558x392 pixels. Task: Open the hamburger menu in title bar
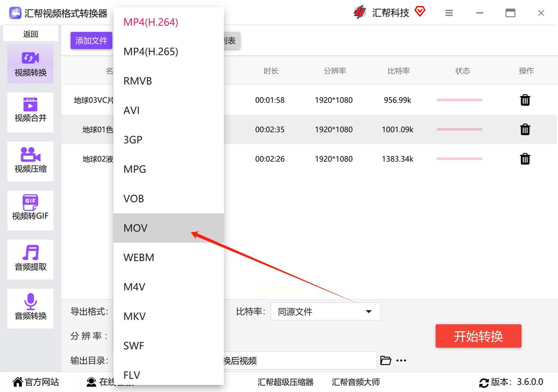449,13
